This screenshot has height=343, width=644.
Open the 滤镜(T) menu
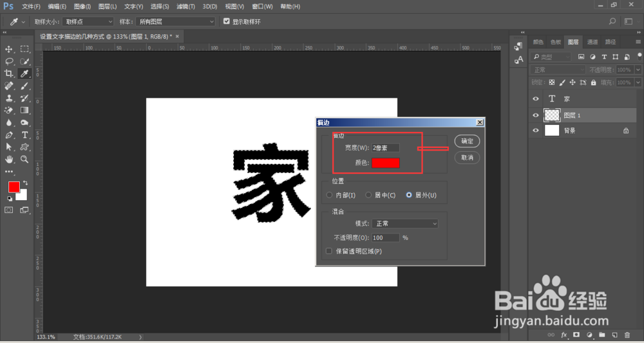point(185,6)
